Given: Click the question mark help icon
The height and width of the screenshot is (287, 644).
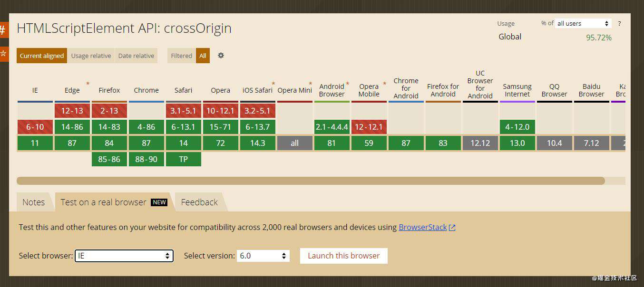Looking at the screenshot, I should coord(619,24).
